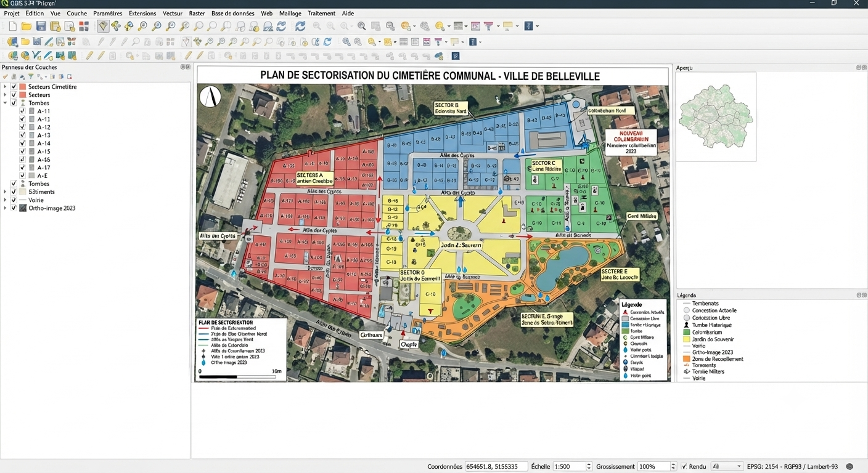
Task: Float the Légende panel
Action: tap(858, 295)
